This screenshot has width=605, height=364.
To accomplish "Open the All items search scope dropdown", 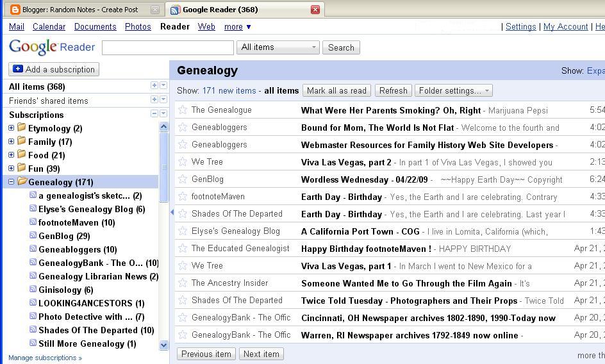I will (278, 47).
